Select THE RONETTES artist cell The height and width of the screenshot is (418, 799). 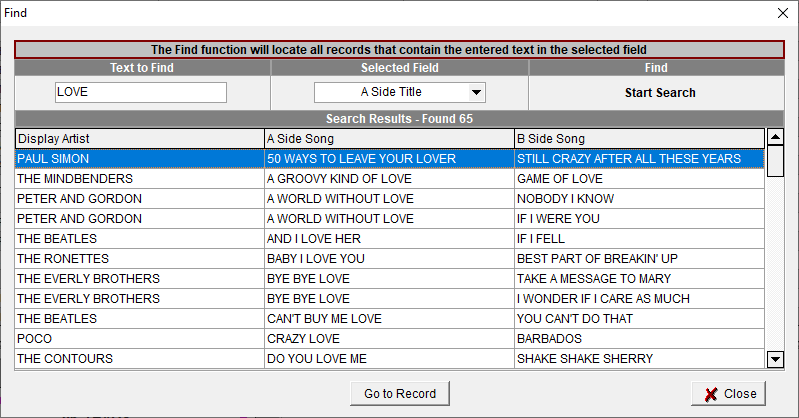point(140,258)
